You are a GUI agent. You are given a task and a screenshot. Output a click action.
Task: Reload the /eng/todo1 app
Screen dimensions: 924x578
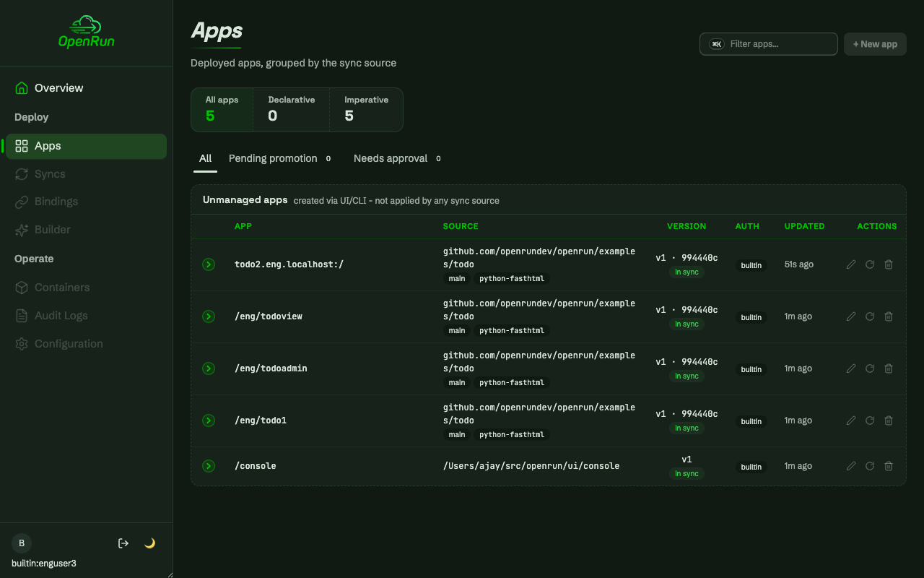pos(870,420)
